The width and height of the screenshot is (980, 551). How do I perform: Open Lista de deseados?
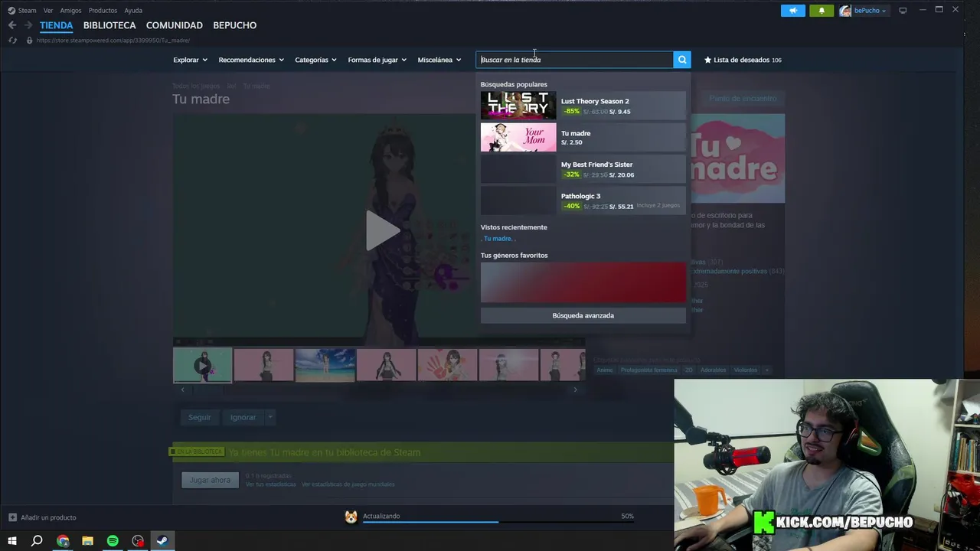point(742,60)
